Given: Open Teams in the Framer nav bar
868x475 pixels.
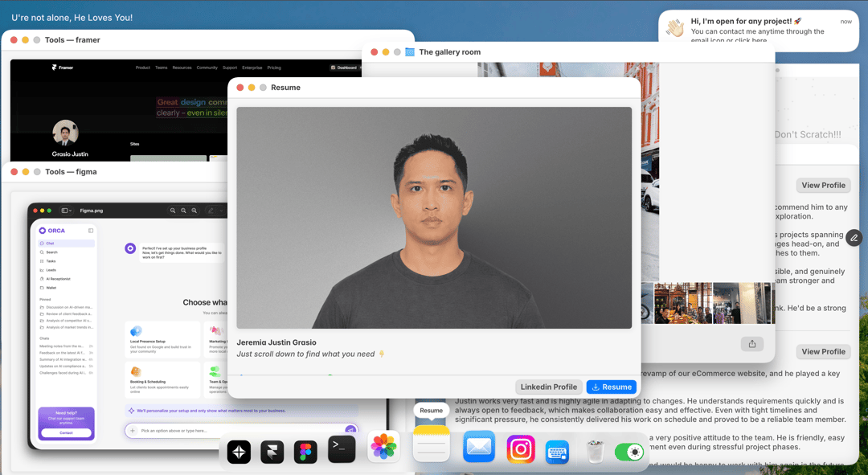Looking at the screenshot, I should 161,68.
